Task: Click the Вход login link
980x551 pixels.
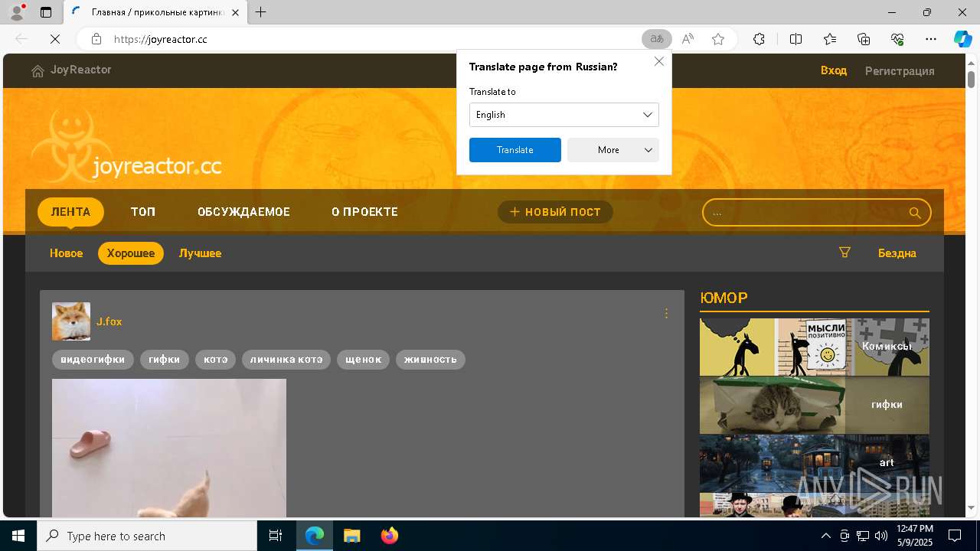Action: point(834,70)
